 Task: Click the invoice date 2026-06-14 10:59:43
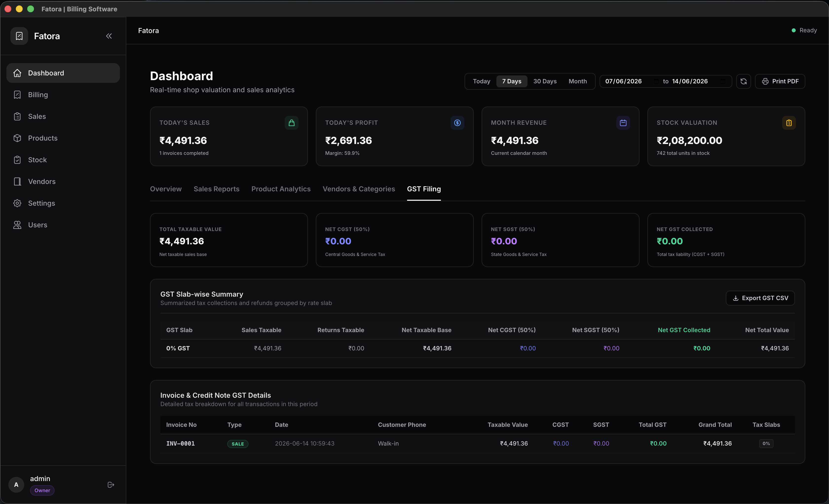click(x=305, y=444)
